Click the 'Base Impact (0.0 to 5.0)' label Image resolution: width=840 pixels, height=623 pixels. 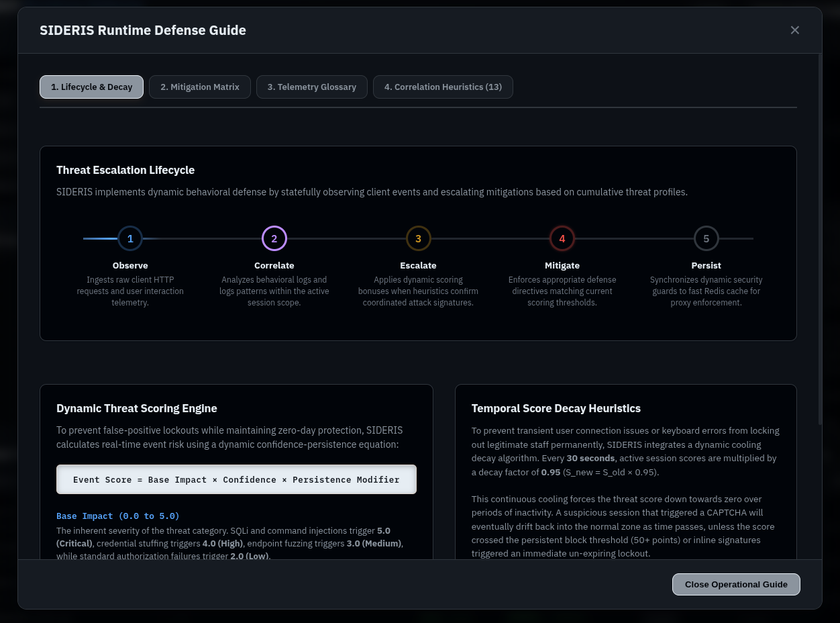(118, 516)
